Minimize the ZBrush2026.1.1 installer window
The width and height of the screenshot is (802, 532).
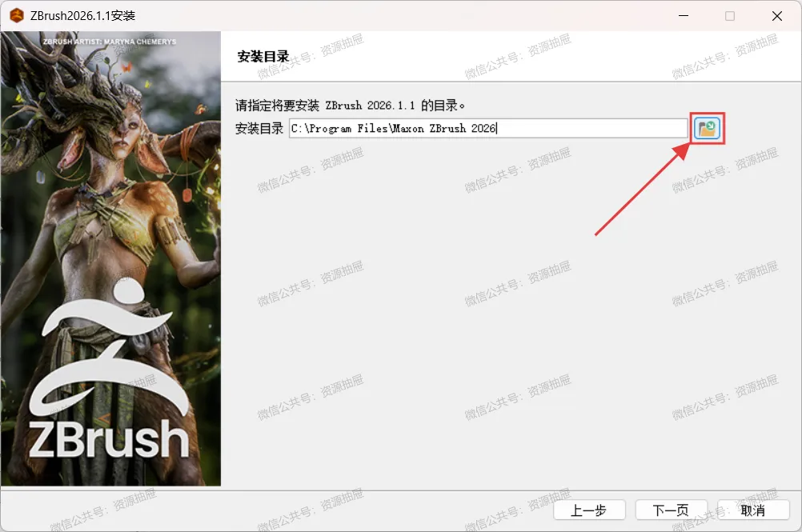pyautogui.click(x=684, y=16)
